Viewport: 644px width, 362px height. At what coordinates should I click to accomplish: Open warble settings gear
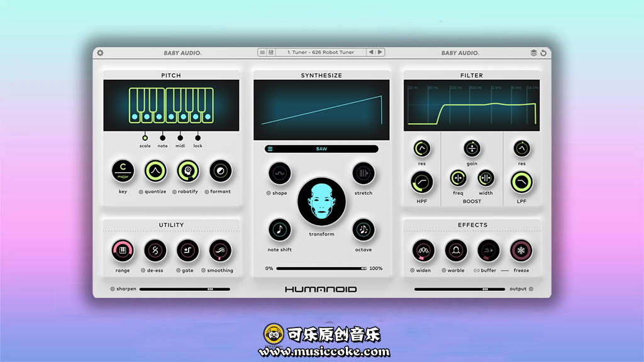(443, 270)
